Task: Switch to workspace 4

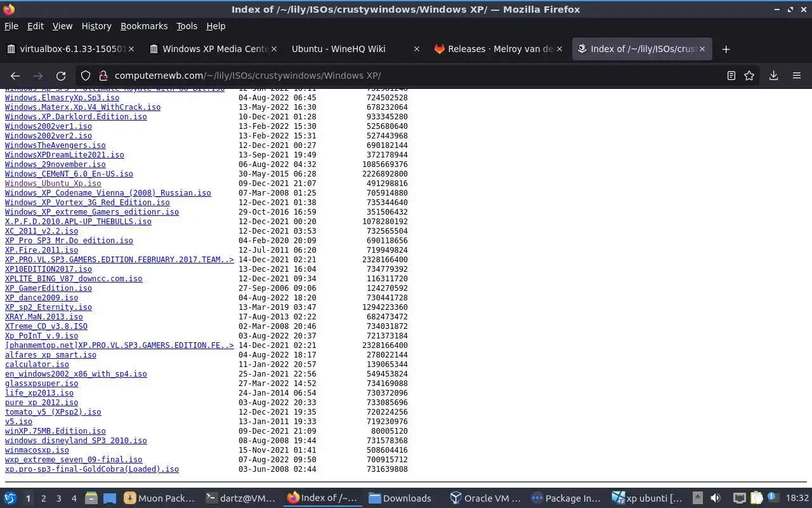Action: [x=74, y=498]
